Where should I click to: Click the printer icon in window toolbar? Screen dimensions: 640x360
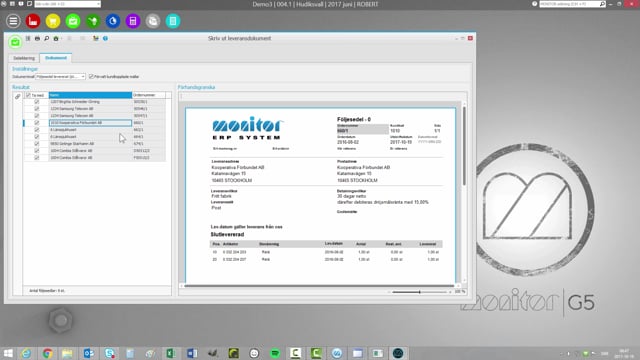point(37,38)
